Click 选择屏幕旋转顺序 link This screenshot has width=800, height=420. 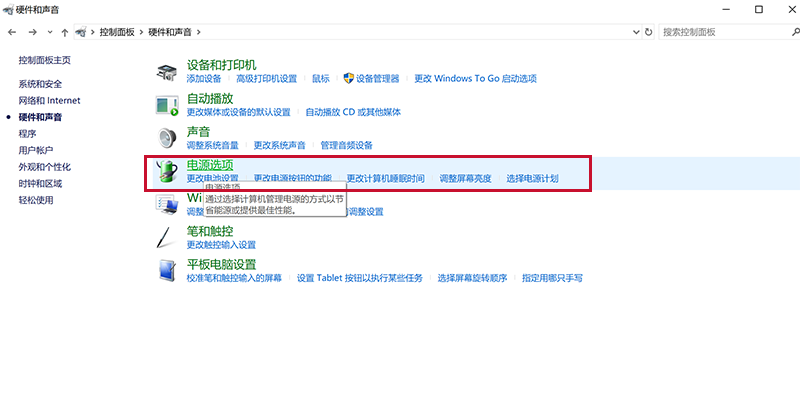pos(472,278)
